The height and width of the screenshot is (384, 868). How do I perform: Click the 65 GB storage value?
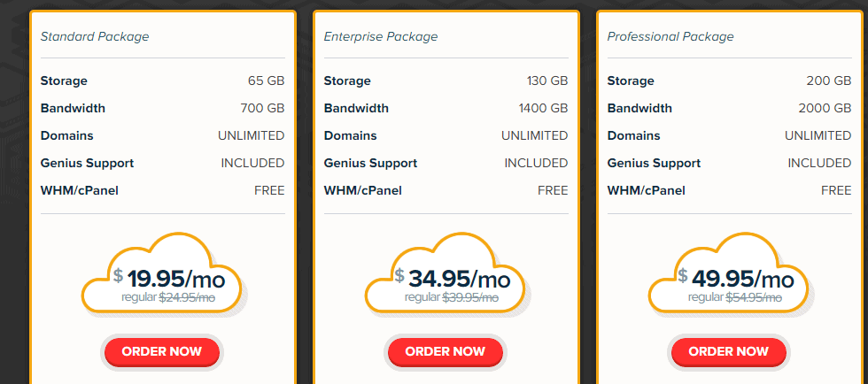267,81
